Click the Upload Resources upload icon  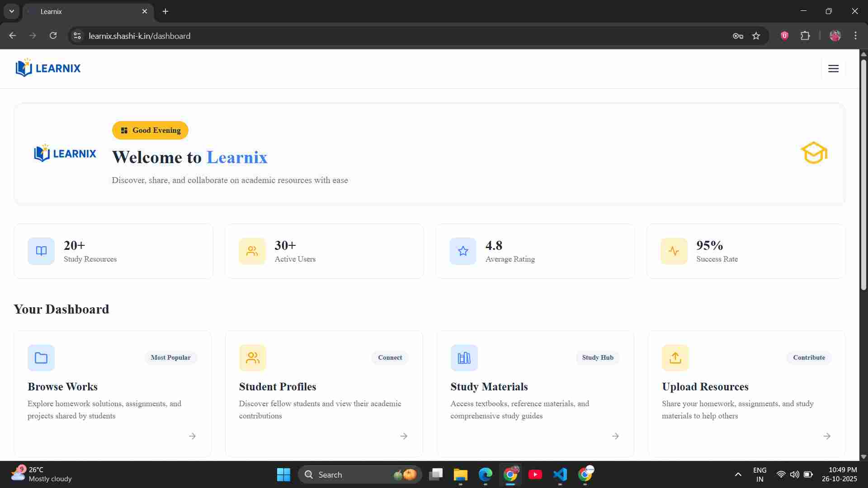click(675, 358)
